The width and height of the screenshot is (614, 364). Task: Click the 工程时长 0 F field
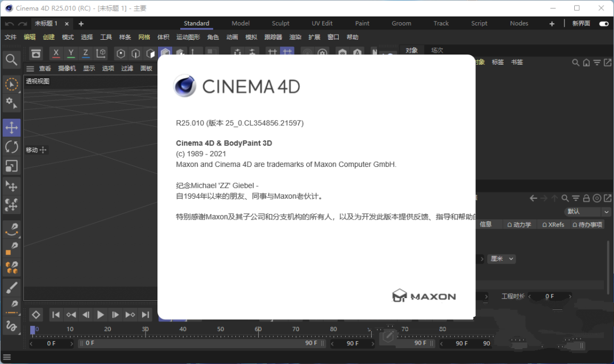[x=550, y=296]
